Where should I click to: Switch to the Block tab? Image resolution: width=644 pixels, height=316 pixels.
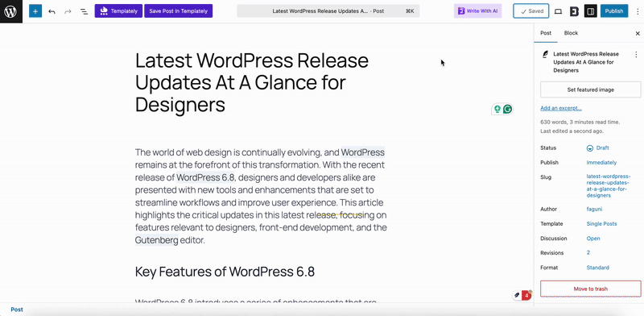click(x=571, y=33)
